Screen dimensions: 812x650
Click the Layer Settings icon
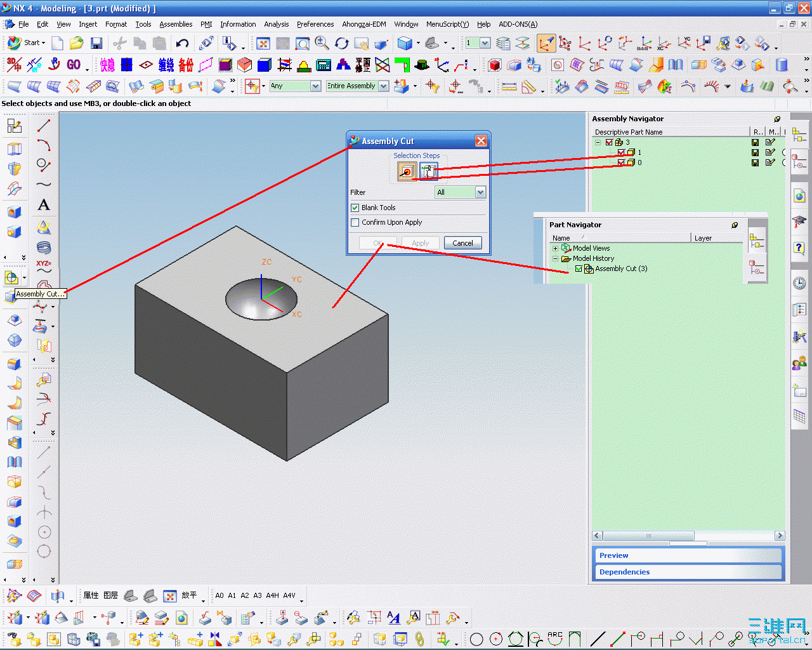[x=503, y=43]
